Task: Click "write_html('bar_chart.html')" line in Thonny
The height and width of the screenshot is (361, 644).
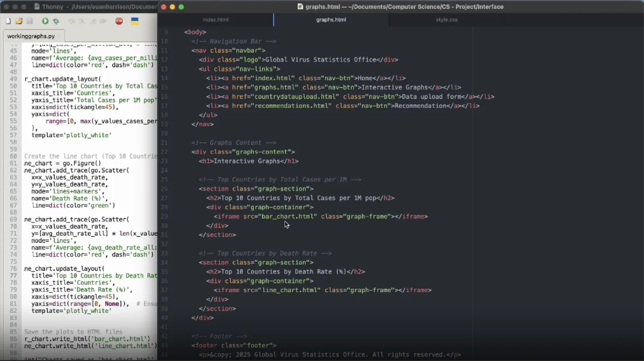Action: point(88,339)
